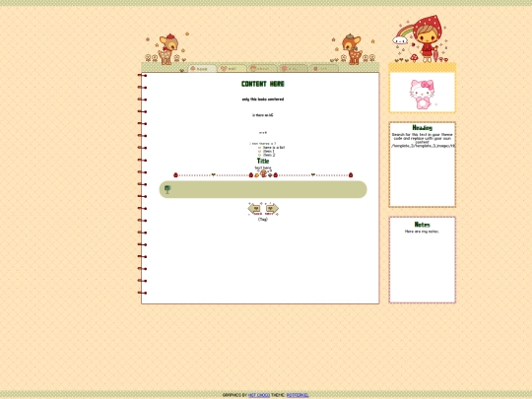Click the Hello Kitty image in sidebar
This screenshot has width=532, height=399.
[x=422, y=95]
